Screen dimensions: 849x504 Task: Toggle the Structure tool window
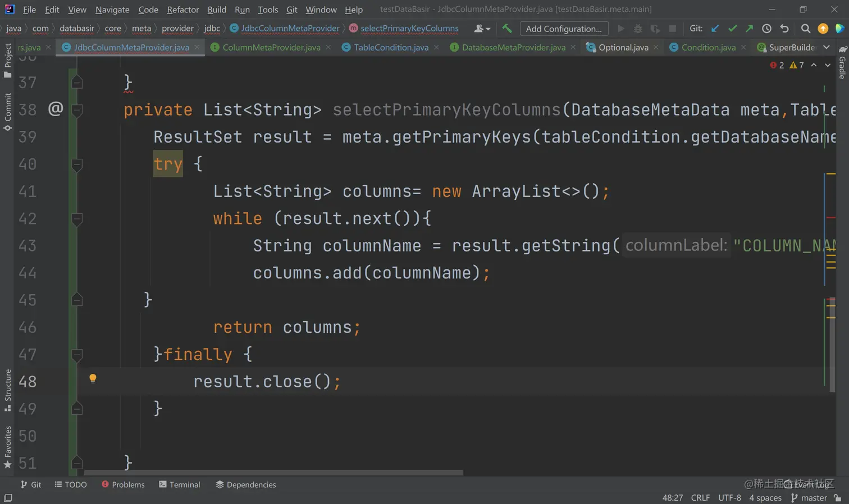click(7, 390)
